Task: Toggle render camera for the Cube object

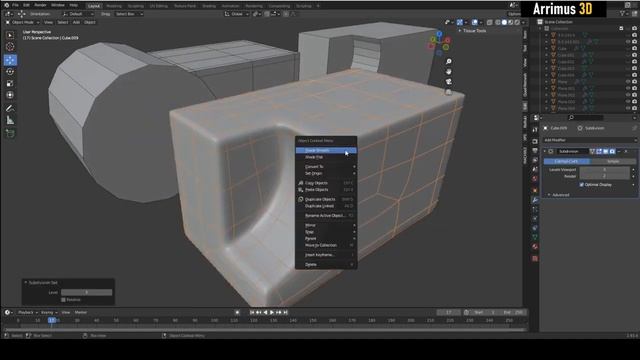Action: 634,49
